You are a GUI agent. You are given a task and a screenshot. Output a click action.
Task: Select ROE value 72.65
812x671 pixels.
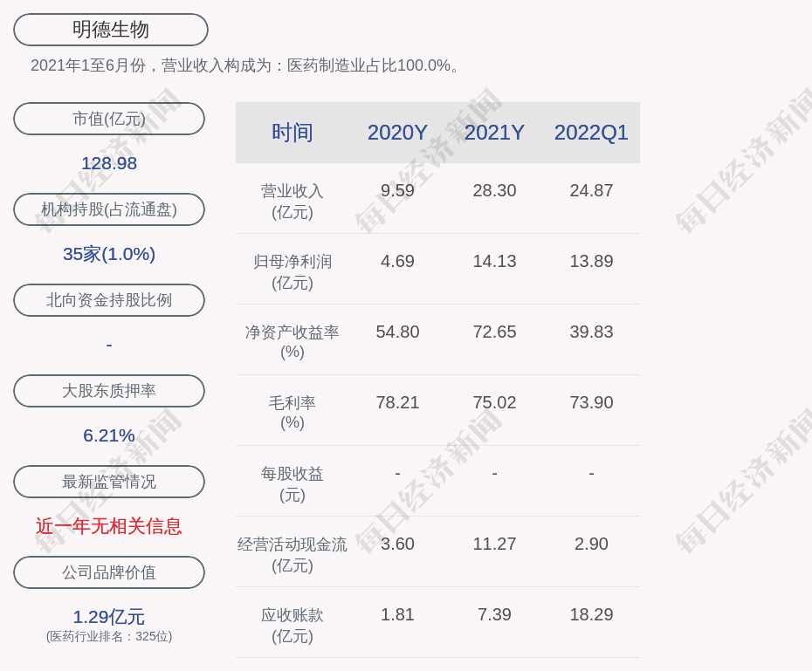(494, 332)
